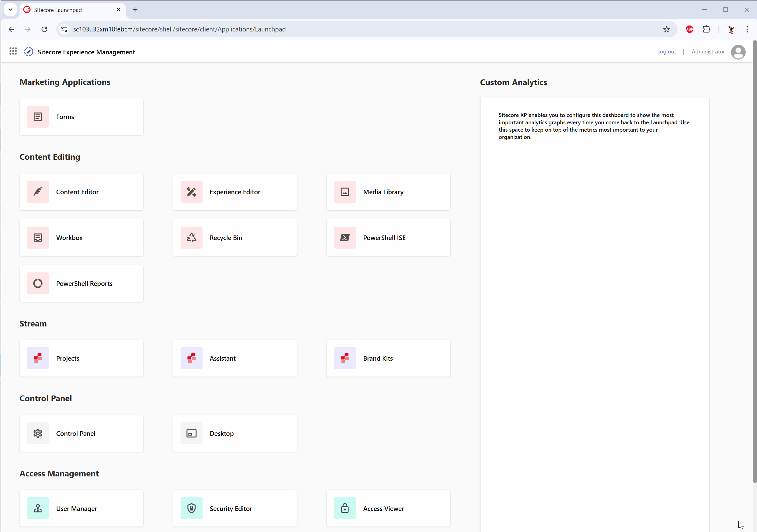Open the app launcher grid icon
The width and height of the screenshot is (757, 532).
[x=13, y=51]
